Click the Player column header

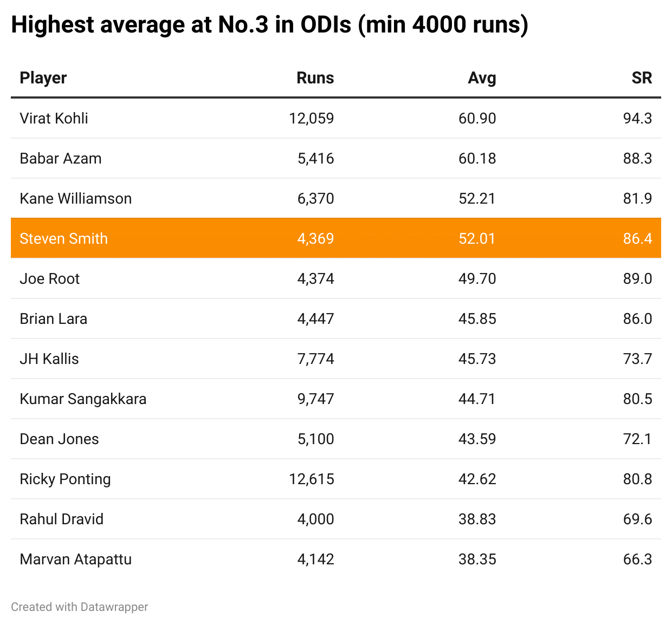(43, 78)
